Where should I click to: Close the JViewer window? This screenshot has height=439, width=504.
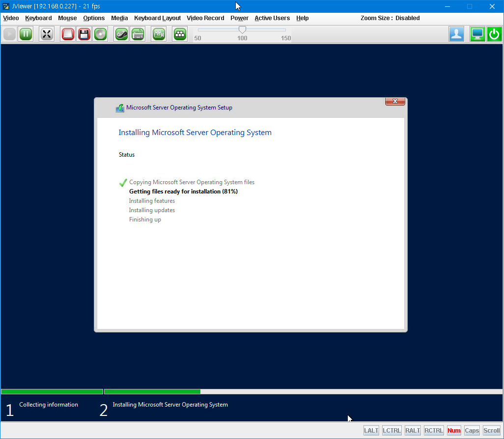click(x=492, y=6)
